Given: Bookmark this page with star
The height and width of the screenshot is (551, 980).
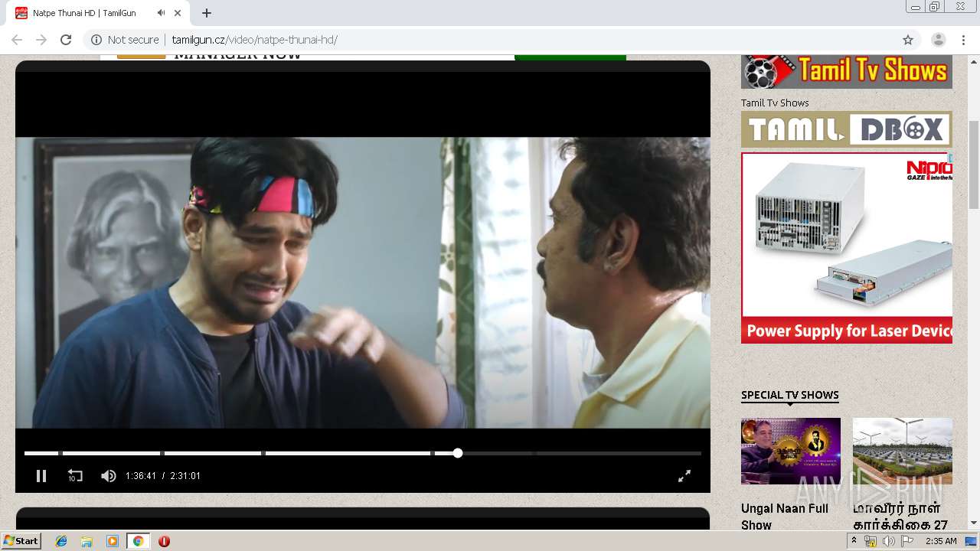Looking at the screenshot, I should pos(908,40).
